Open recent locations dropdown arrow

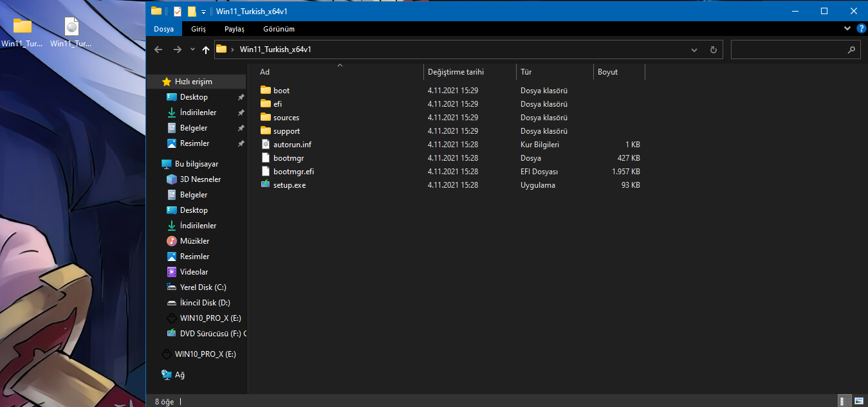click(x=192, y=50)
